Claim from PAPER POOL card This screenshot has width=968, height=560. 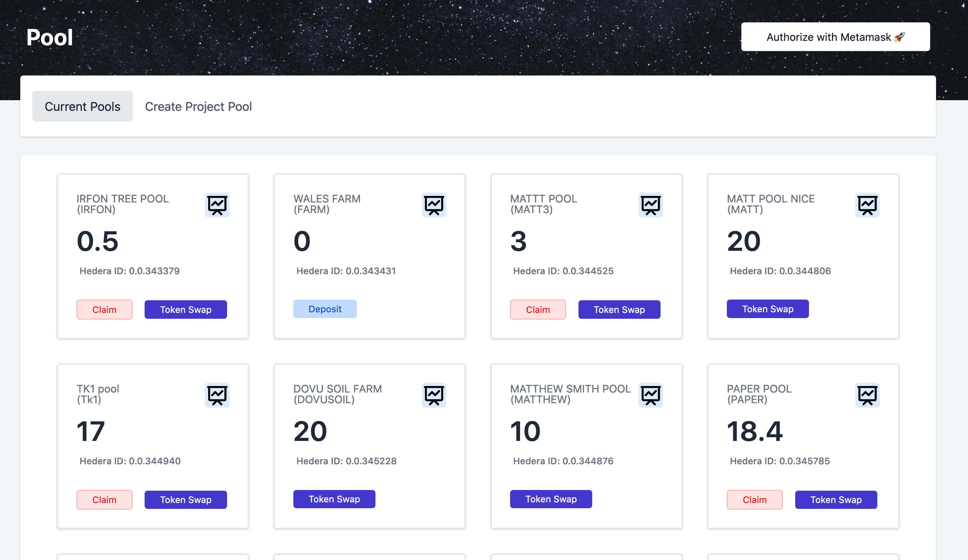tap(754, 499)
